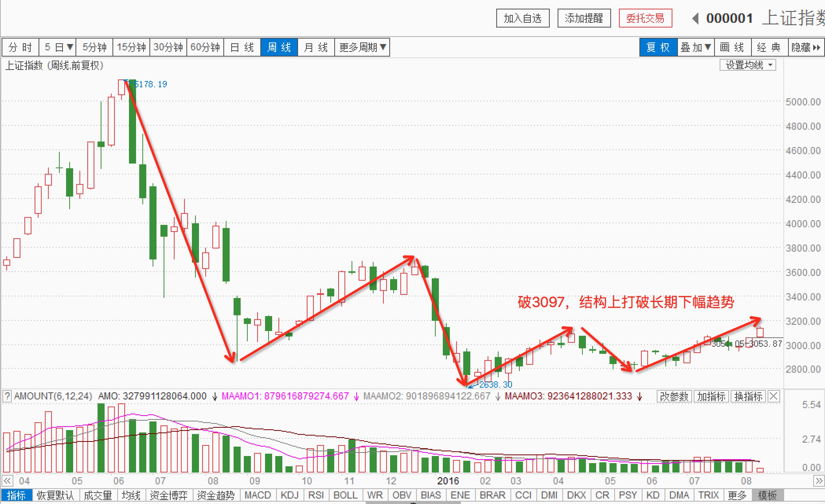Viewport: 825px width, 504px height.
Task: Click the question mark help icon next to AMOUNT
Action: [7, 396]
